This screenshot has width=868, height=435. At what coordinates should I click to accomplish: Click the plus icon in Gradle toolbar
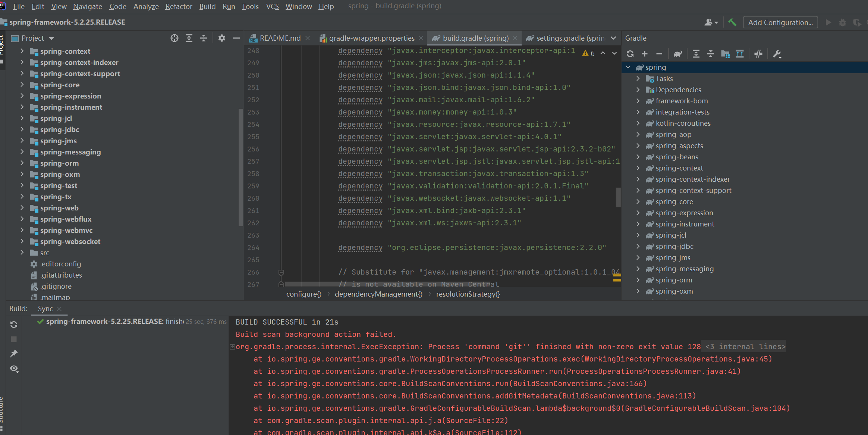tap(645, 54)
